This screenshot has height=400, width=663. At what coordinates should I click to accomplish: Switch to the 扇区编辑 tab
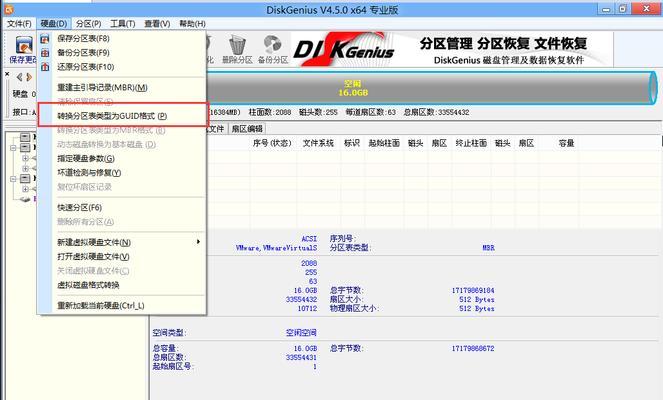(247, 129)
